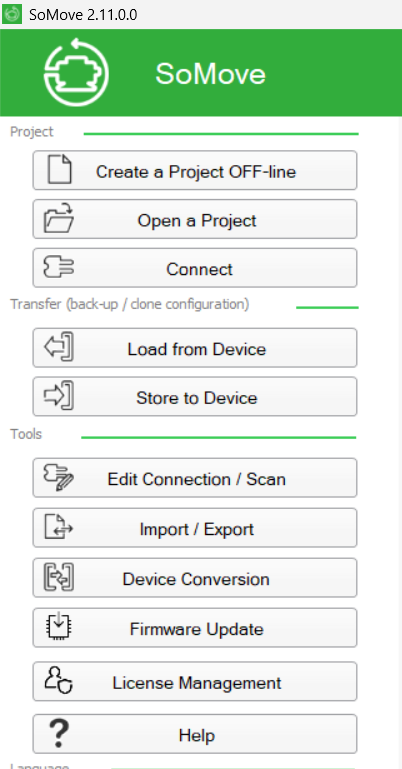
Task: Click the Import / Export document icon
Action: coord(58,527)
